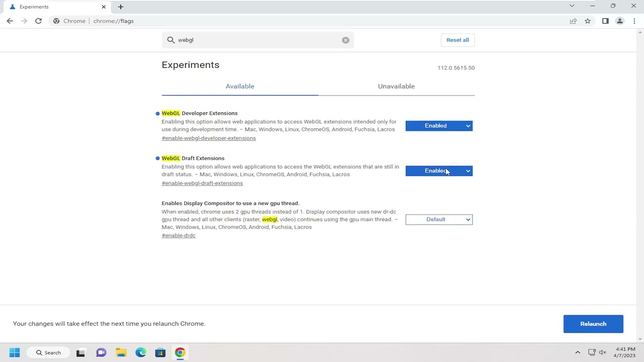The image size is (644, 362).
Task: Switch to the Available tab
Action: pyautogui.click(x=240, y=86)
